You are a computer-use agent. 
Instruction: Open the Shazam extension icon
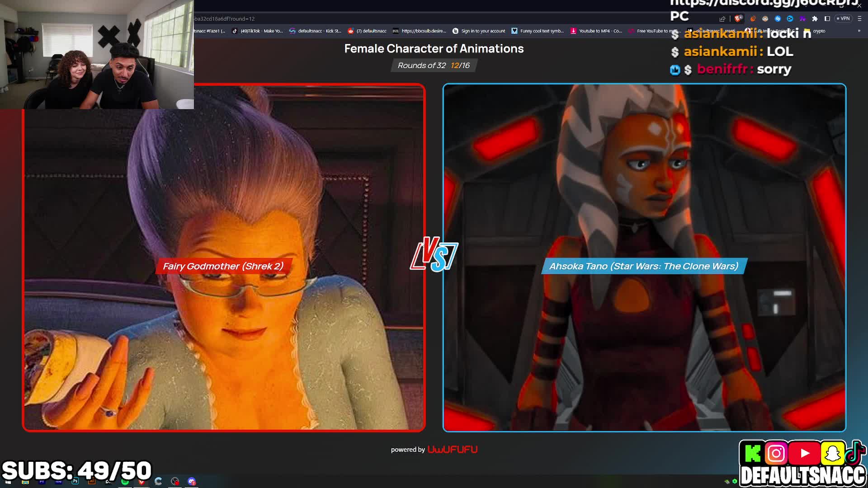[778, 19]
